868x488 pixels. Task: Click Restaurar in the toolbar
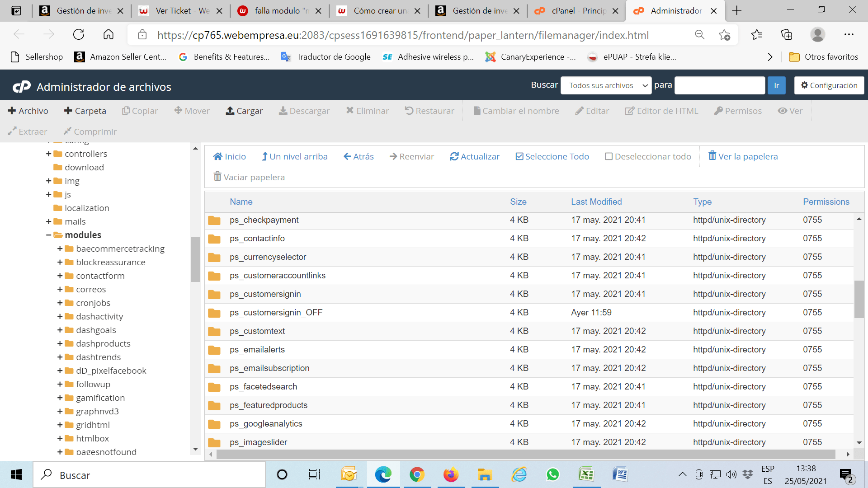tap(429, 111)
